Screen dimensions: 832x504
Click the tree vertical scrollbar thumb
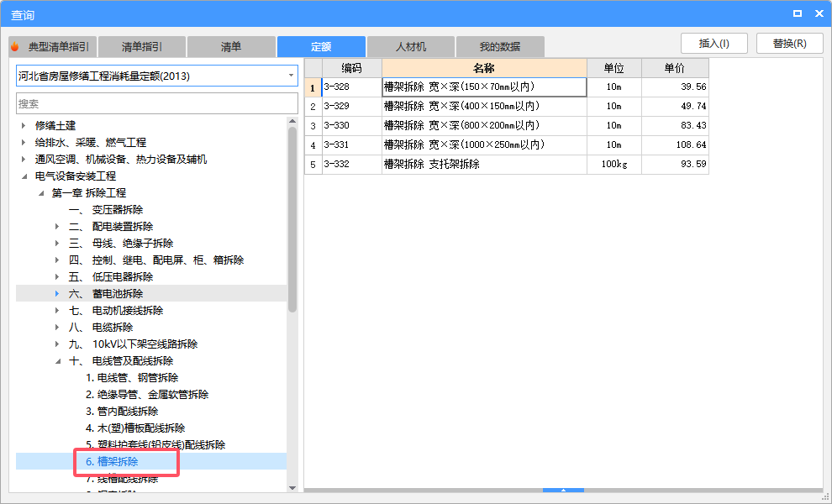coord(292,219)
